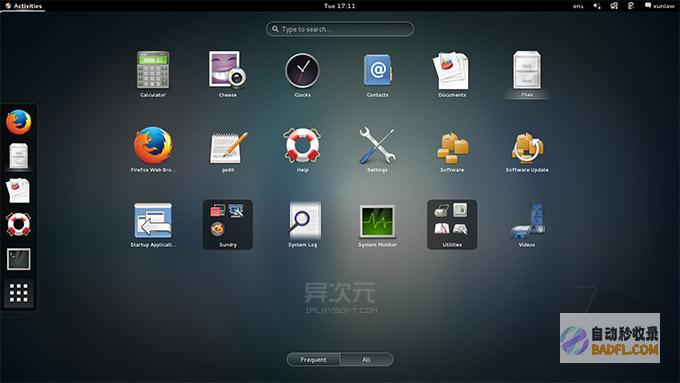Launch the Software app
The width and height of the screenshot is (680, 383).
[452, 148]
